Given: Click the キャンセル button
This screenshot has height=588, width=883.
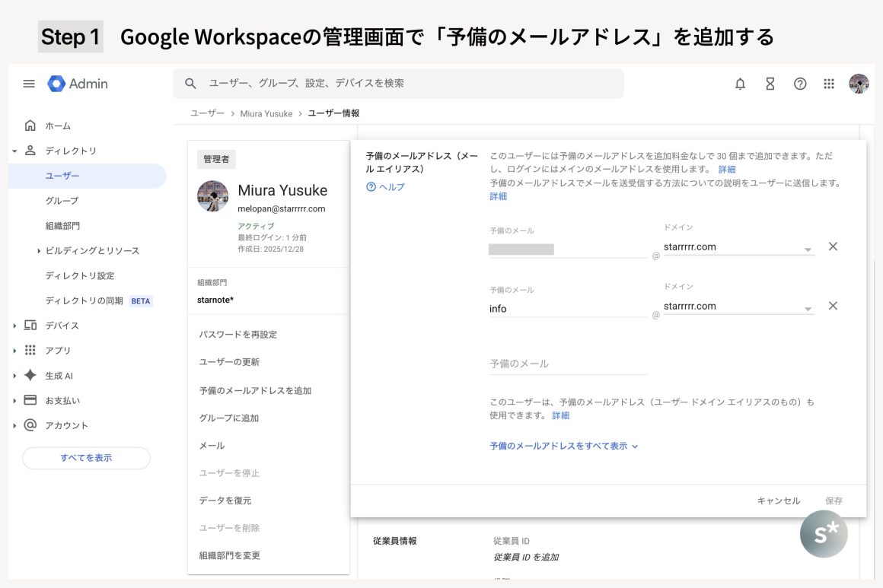Looking at the screenshot, I should coord(778,501).
